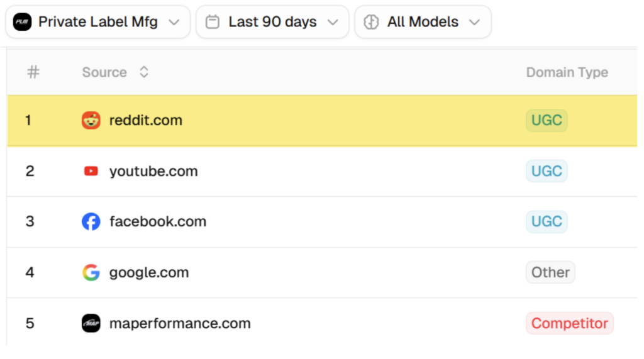
Task: Open the Private Label Mfg dropdown
Action: [174, 22]
